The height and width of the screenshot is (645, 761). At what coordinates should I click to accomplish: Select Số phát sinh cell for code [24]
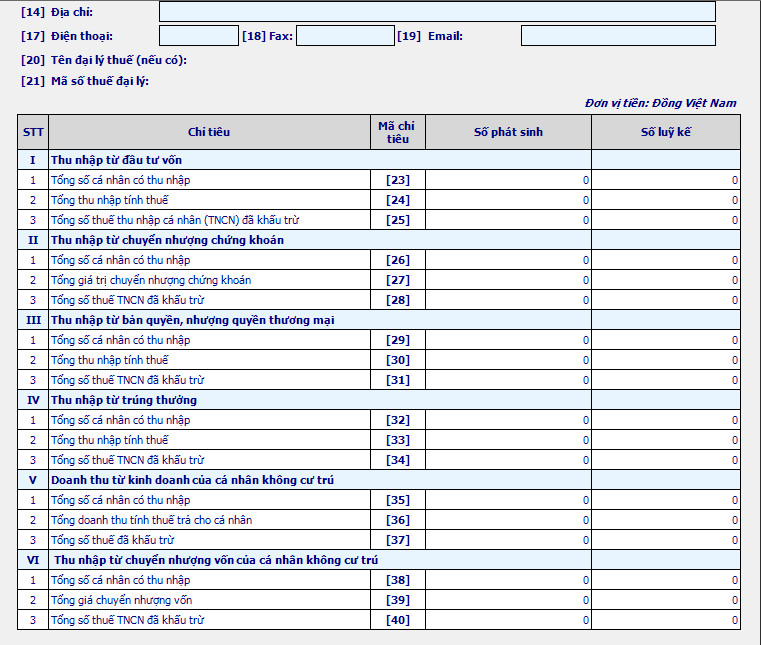click(x=508, y=200)
